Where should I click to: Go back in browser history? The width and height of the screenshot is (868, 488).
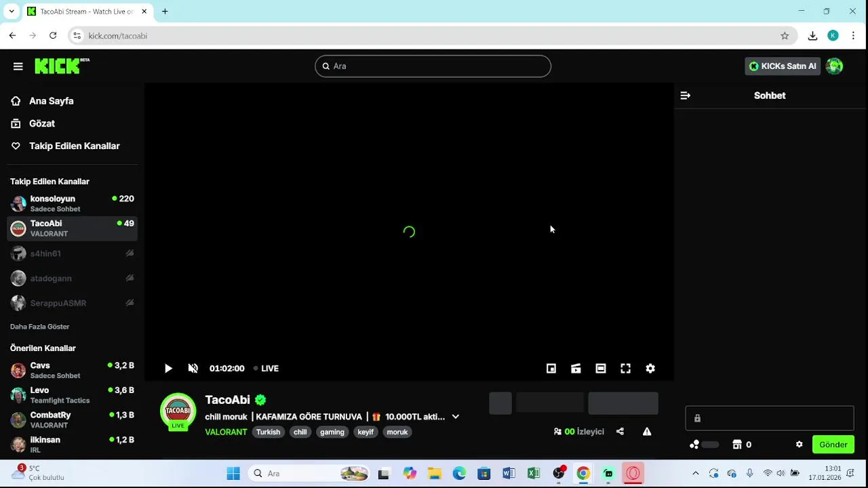[12, 36]
